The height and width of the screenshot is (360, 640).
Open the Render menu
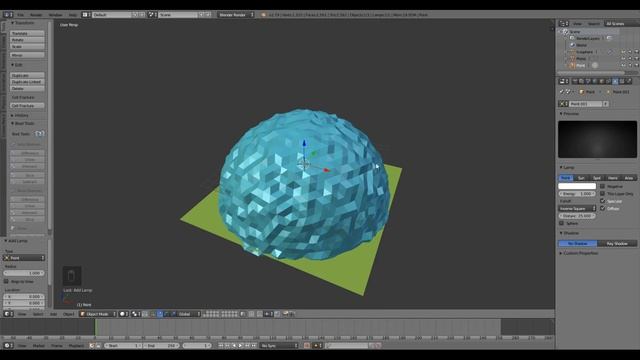36,15
